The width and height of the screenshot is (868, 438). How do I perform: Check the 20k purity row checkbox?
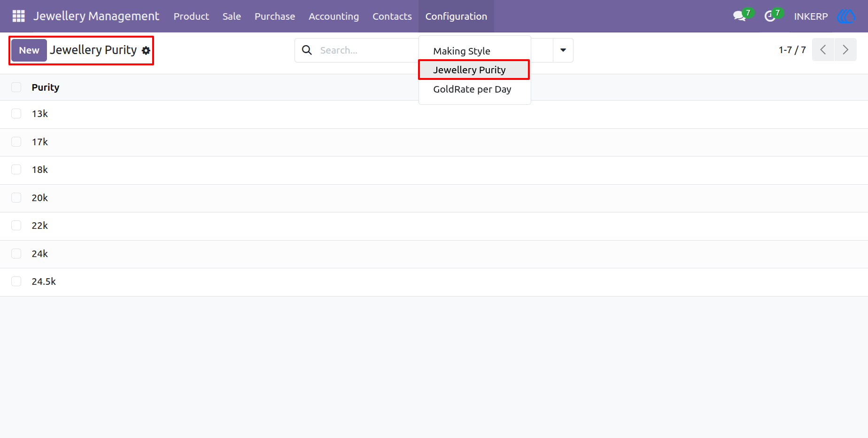point(16,198)
